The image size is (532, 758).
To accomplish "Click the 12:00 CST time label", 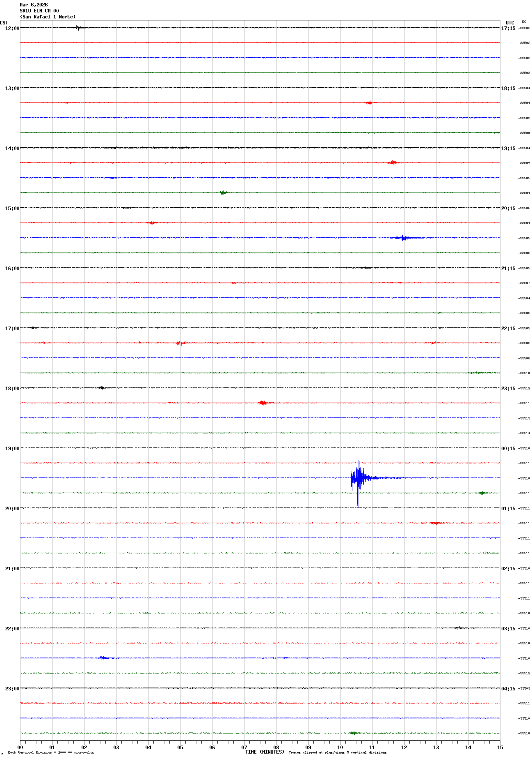I will tap(12, 28).
